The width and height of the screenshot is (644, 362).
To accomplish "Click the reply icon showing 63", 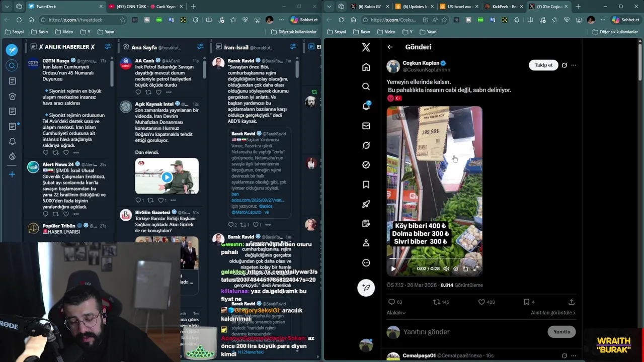I will pyautogui.click(x=391, y=302).
